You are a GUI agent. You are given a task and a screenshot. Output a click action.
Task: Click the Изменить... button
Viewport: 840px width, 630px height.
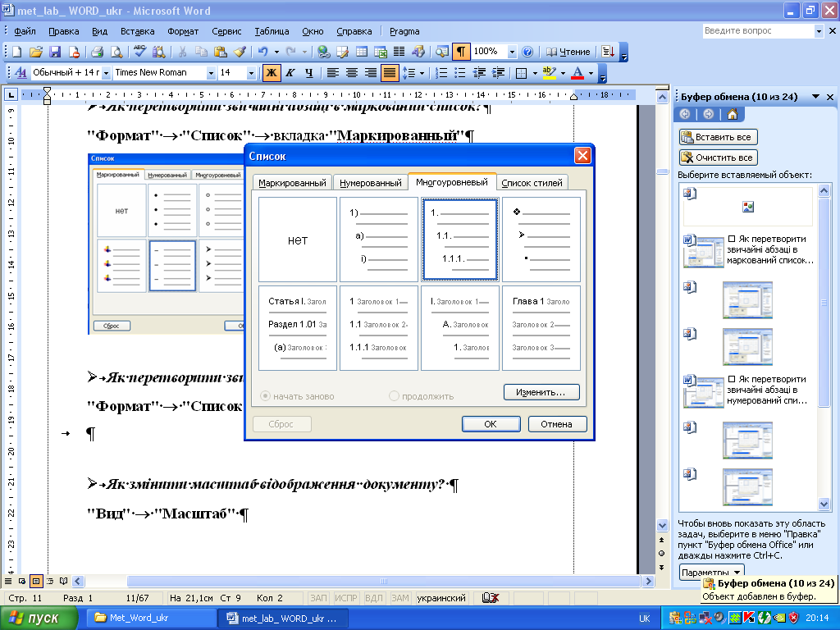tap(541, 392)
